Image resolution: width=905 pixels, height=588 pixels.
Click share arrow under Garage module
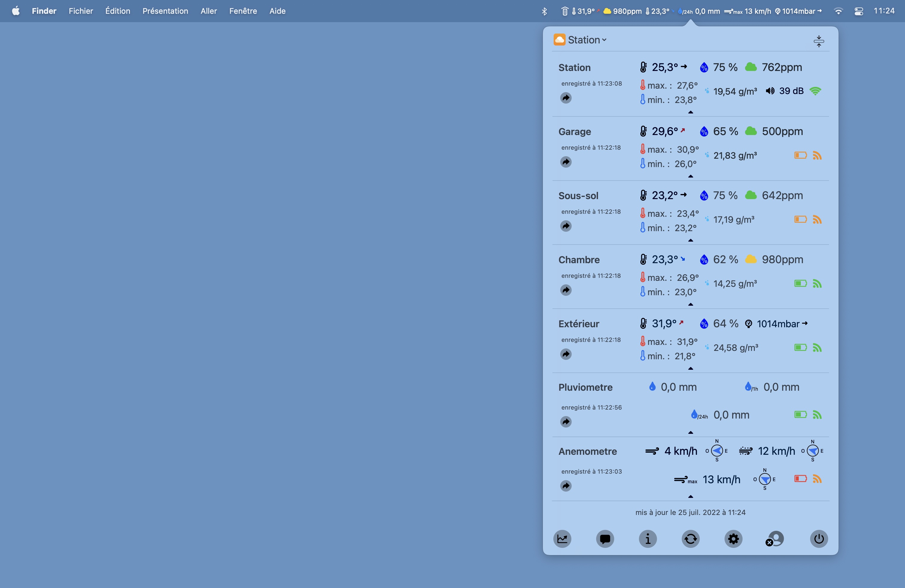(x=566, y=162)
